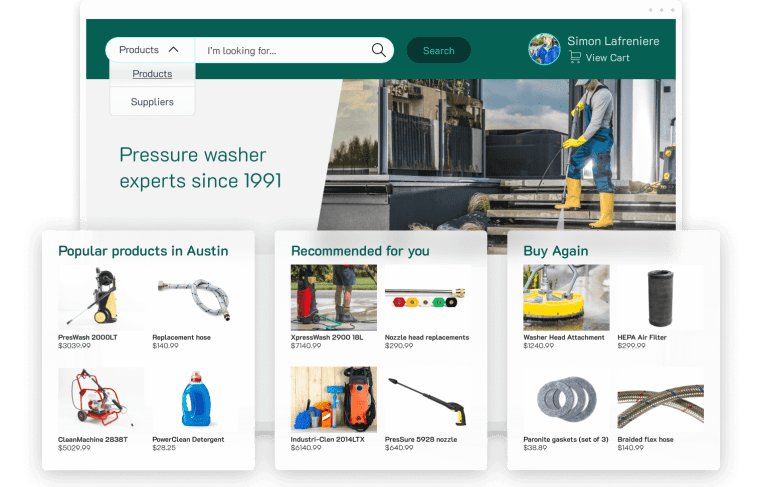The height and width of the screenshot is (487, 762).
Task: Open the PresSure 5928 nozzle image
Action: (427, 399)
